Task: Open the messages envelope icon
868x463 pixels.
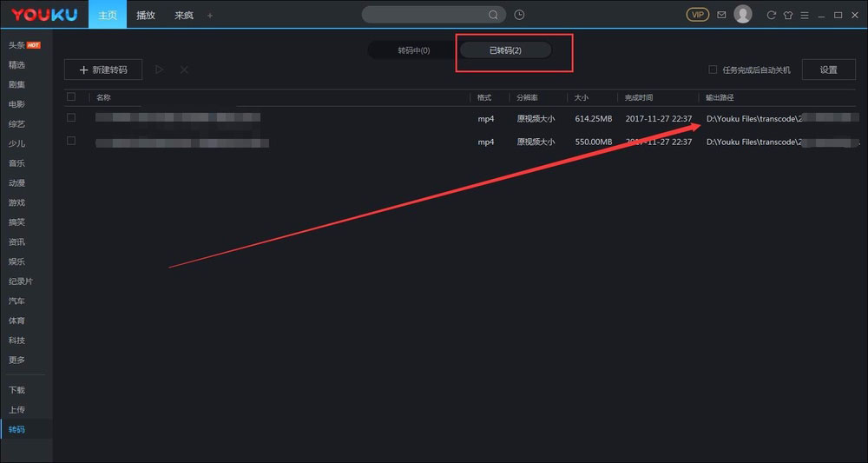Action: (x=721, y=15)
